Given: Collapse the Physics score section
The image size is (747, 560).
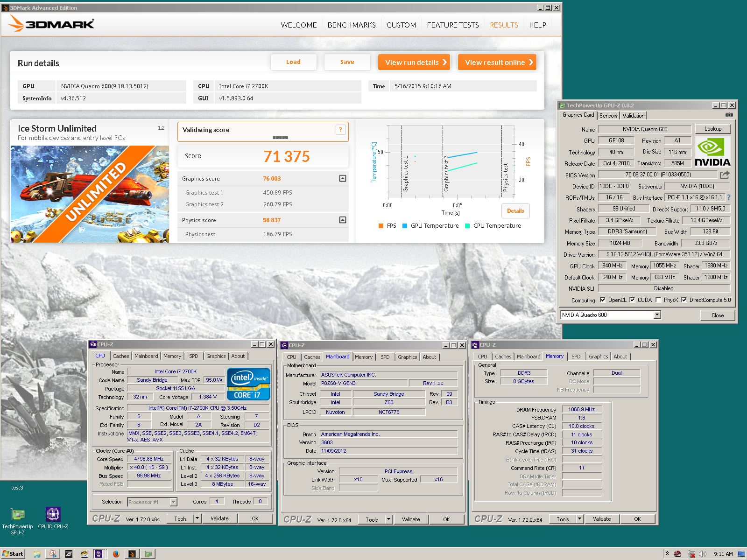Looking at the screenshot, I should click(343, 220).
